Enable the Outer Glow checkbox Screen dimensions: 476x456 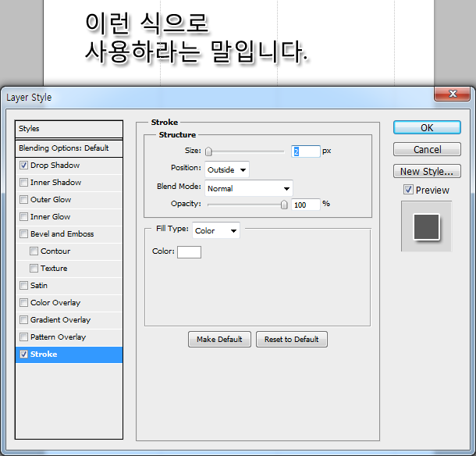coord(23,200)
